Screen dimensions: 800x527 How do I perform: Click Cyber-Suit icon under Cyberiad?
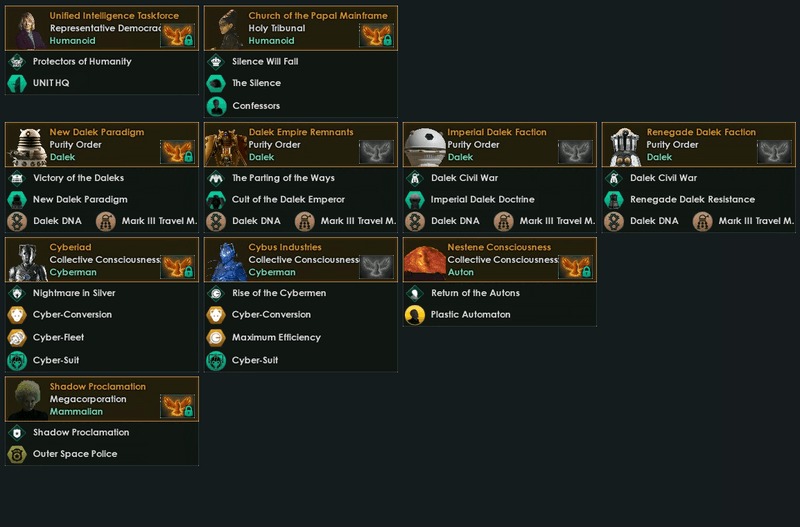click(17, 360)
